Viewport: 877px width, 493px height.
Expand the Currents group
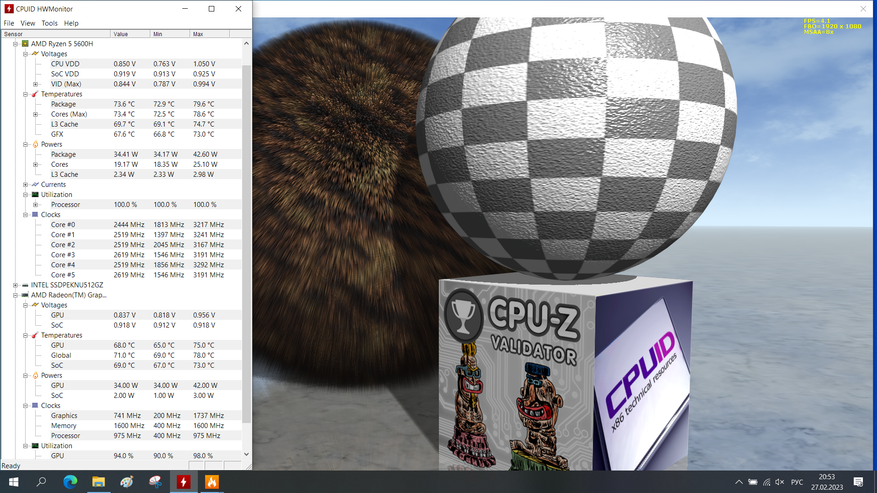pos(26,184)
